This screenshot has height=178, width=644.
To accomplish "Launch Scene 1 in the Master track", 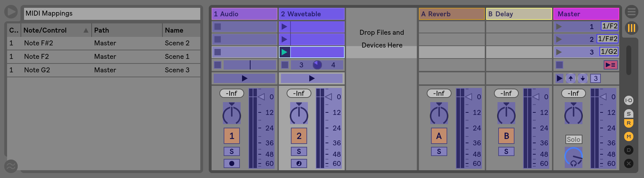I will [559, 27].
